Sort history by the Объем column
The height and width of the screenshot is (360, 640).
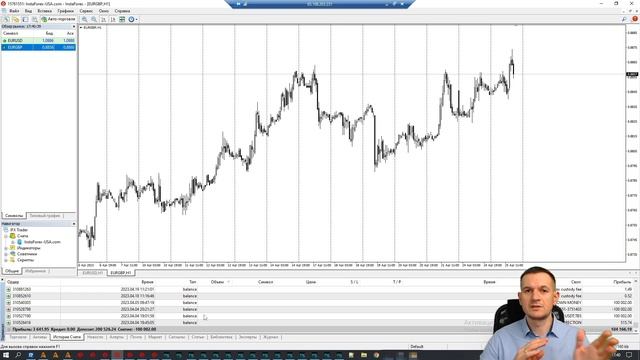[217, 282]
